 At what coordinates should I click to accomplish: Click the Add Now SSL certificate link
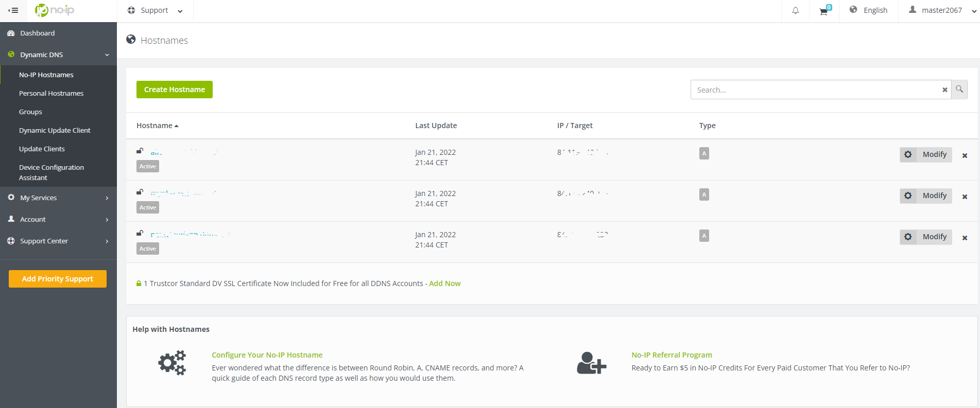pyautogui.click(x=445, y=283)
